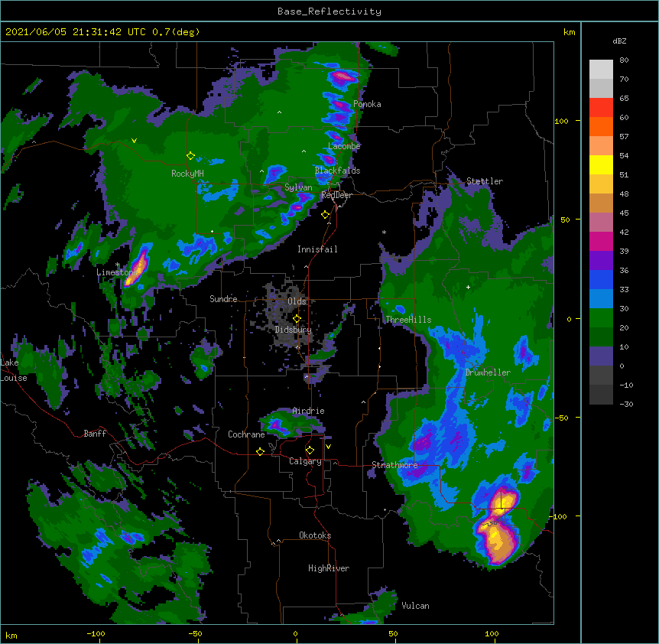The image size is (659, 644).
Task: Click the yellow V marker northwest of RockyMH
Action: point(134,141)
